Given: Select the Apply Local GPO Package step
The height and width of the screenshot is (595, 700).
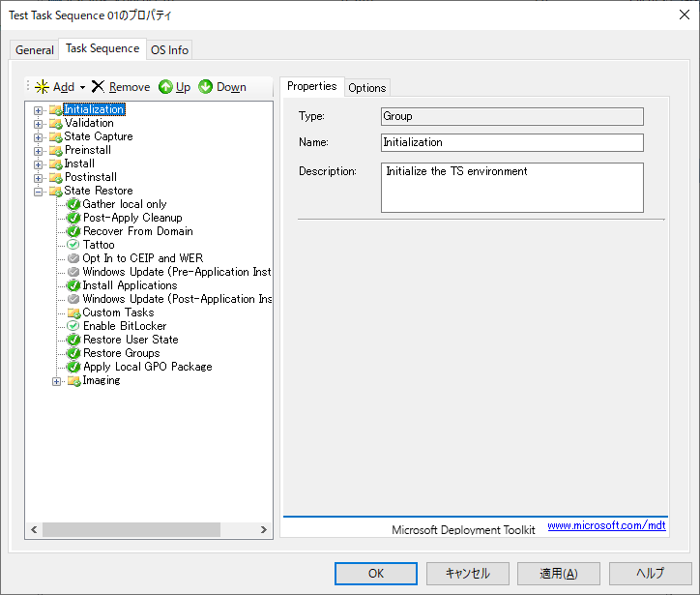Looking at the screenshot, I should click(x=148, y=367).
